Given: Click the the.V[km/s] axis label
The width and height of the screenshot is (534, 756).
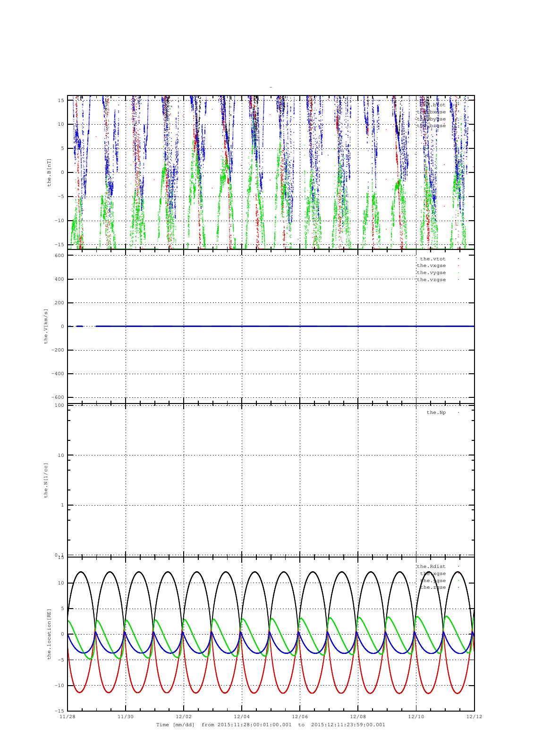Looking at the screenshot, I should 46,326.
